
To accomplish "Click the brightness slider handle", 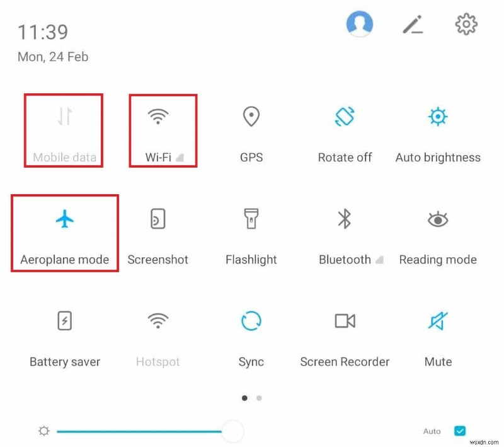I will coord(232,431).
